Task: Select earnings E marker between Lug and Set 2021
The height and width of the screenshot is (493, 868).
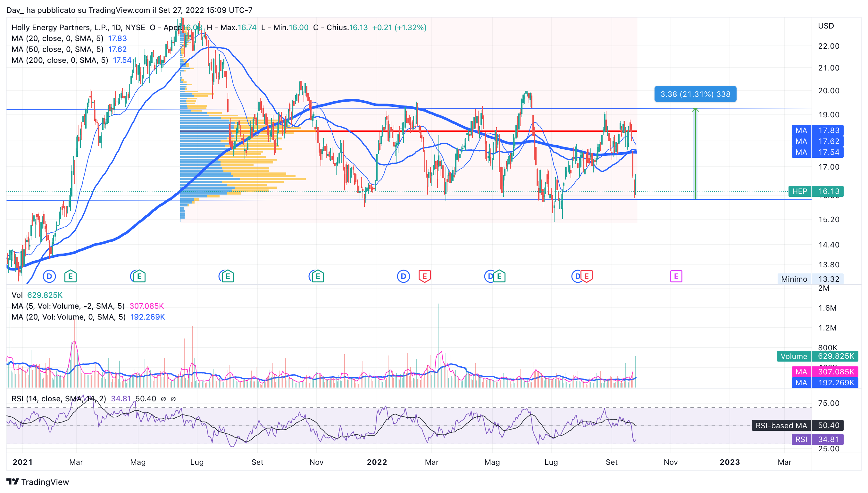Action: (228, 276)
